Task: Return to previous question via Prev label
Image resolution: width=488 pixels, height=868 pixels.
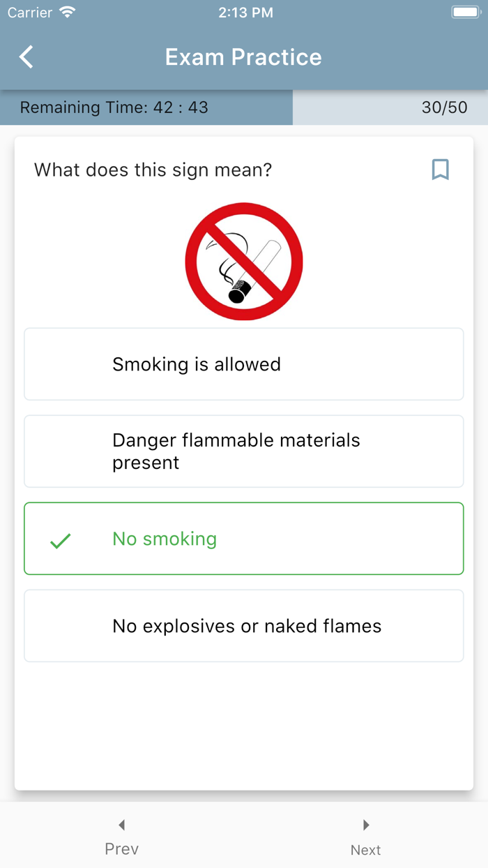Action: (122, 849)
